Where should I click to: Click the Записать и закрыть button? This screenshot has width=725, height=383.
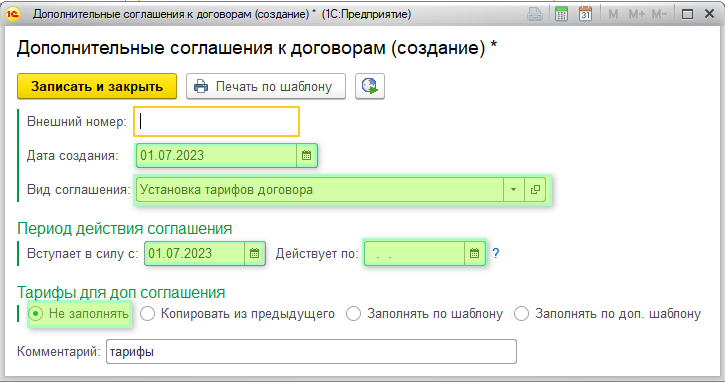point(97,86)
